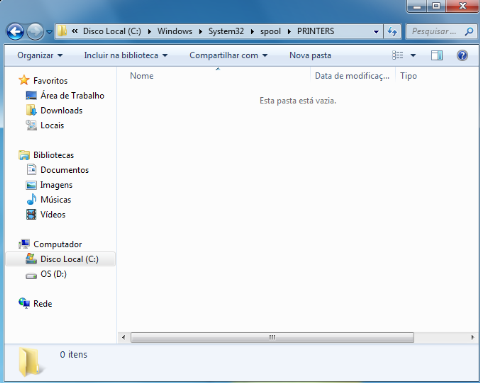This screenshot has width=480, height=383.
Task: Refresh the PRINTERS folder view
Action: (x=392, y=32)
